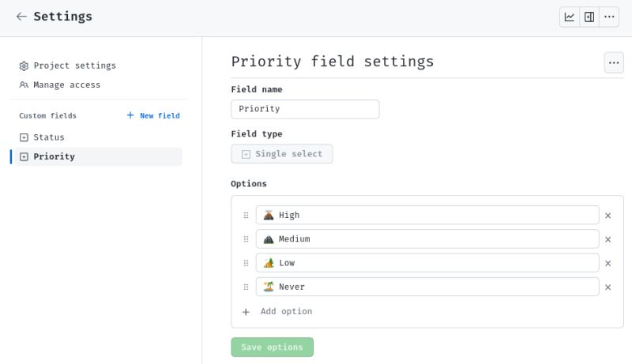This screenshot has height=364, width=632.
Task: Go to Manage access
Action: 66,84
